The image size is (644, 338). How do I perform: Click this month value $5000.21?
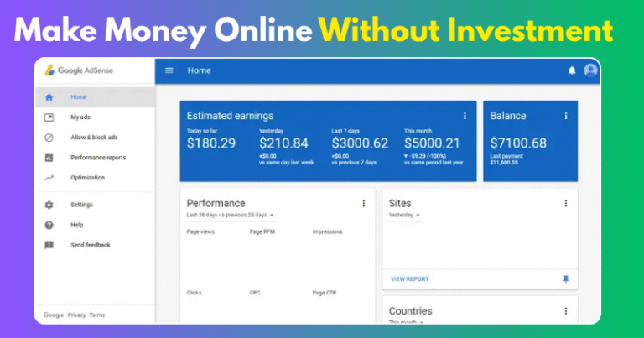432,143
